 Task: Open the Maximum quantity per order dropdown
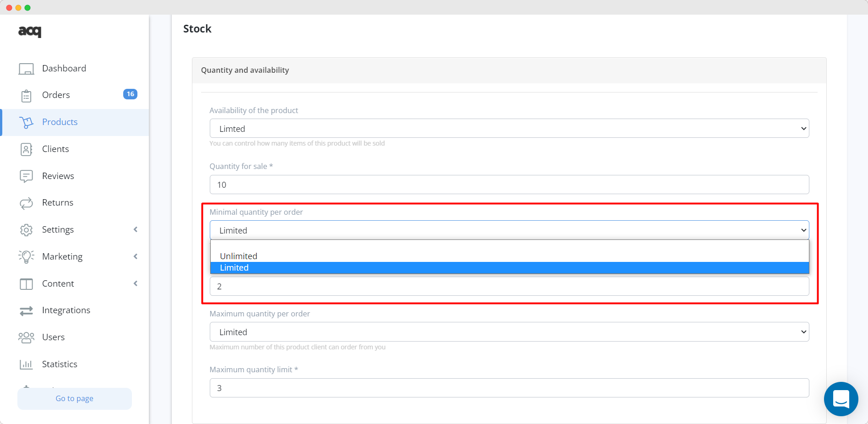point(509,332)
